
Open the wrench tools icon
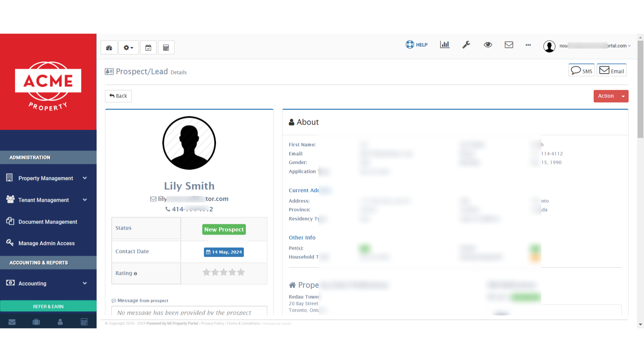click(x=466, y=45)
